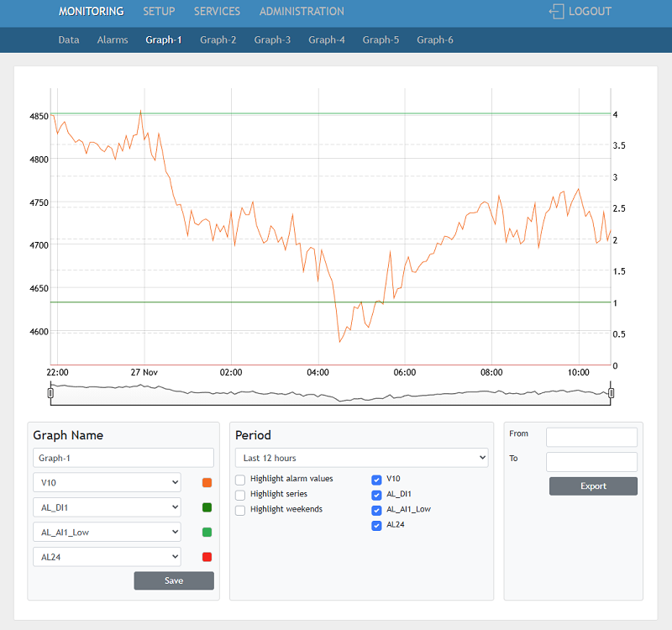Open the V10 series dropdown

(x=108, y=482)
